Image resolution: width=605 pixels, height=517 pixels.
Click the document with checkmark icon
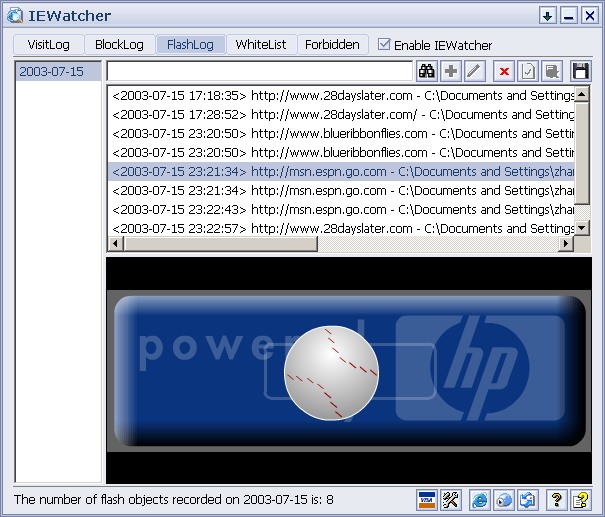point(528,71)
